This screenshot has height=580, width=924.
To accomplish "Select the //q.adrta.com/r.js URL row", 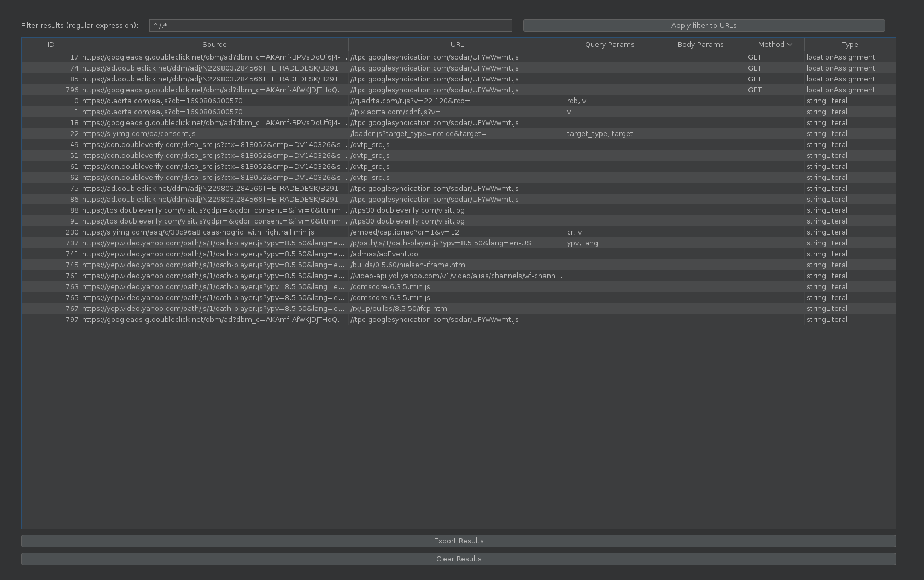I will pos(410,101).
